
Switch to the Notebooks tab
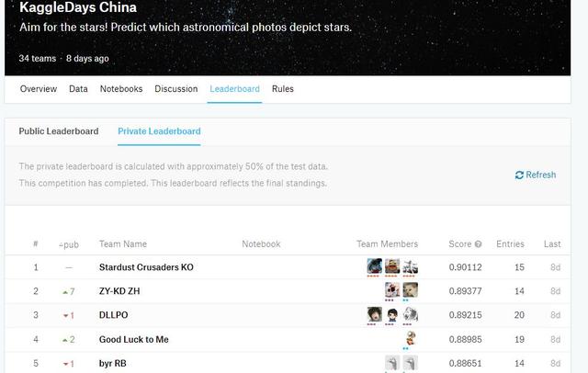point(121,89)
